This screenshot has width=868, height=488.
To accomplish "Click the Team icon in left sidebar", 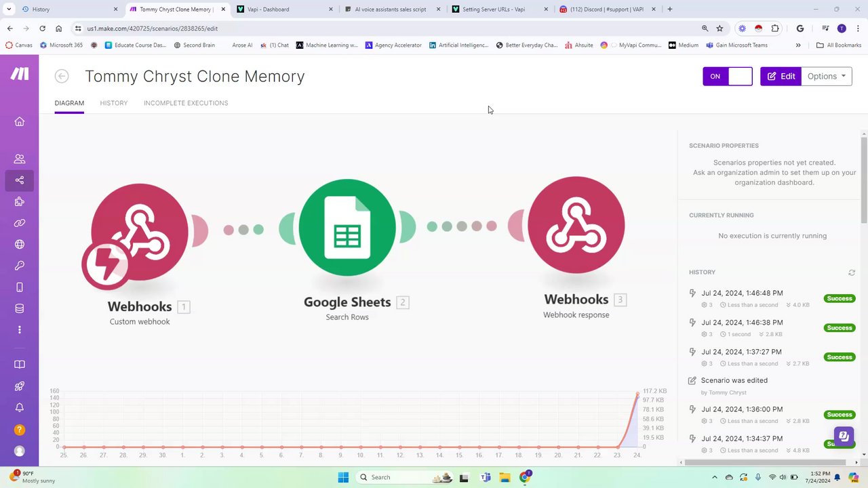I will click(x=19, y=159).
